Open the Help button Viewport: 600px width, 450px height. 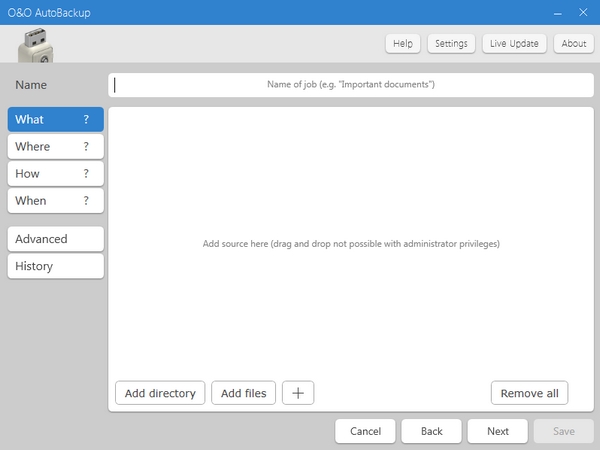click(403, 44)
